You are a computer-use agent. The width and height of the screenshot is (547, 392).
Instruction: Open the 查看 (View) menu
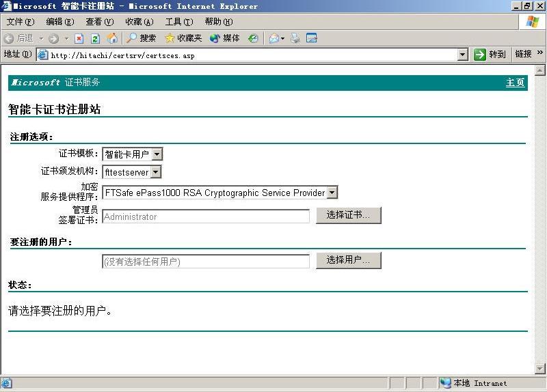pos(99,22)
